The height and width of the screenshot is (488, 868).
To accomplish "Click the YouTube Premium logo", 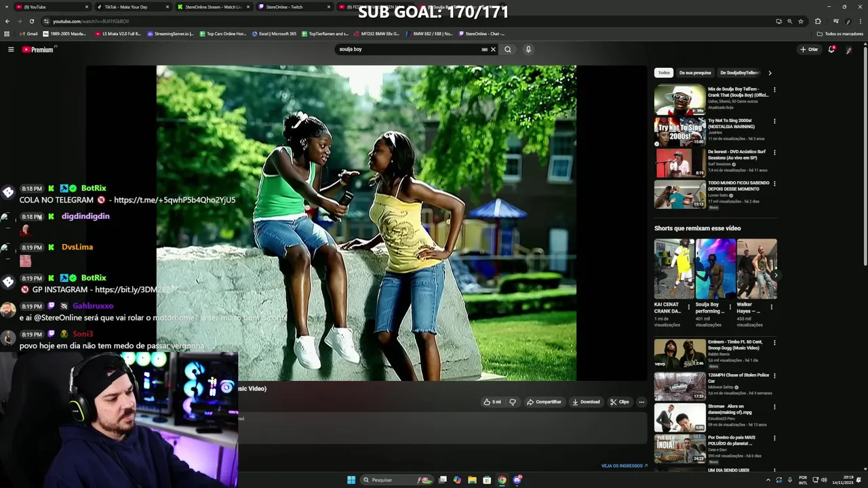I will 39,49.
